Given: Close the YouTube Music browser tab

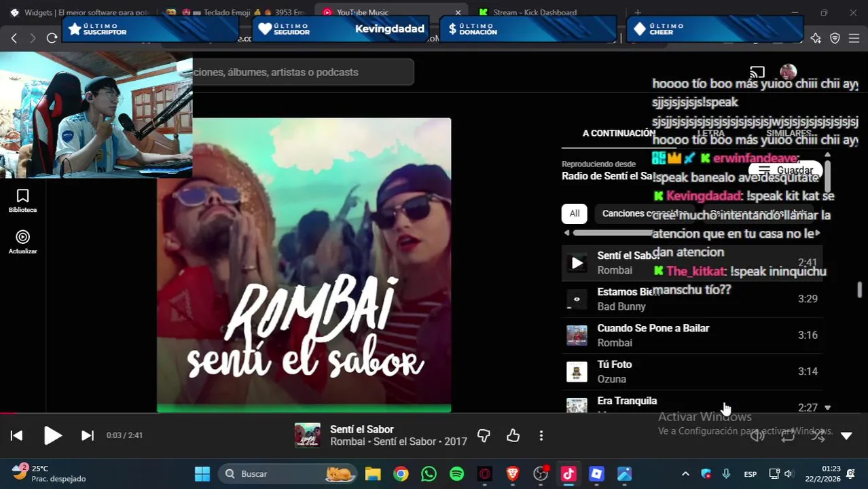Looking at the screenshot, I should (458, 12).
